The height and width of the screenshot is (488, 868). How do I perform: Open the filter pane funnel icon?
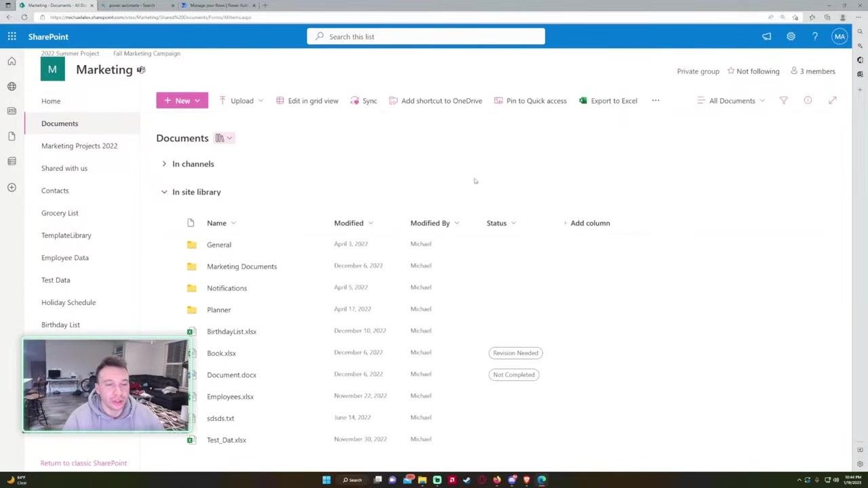click(x=783, y=100)
